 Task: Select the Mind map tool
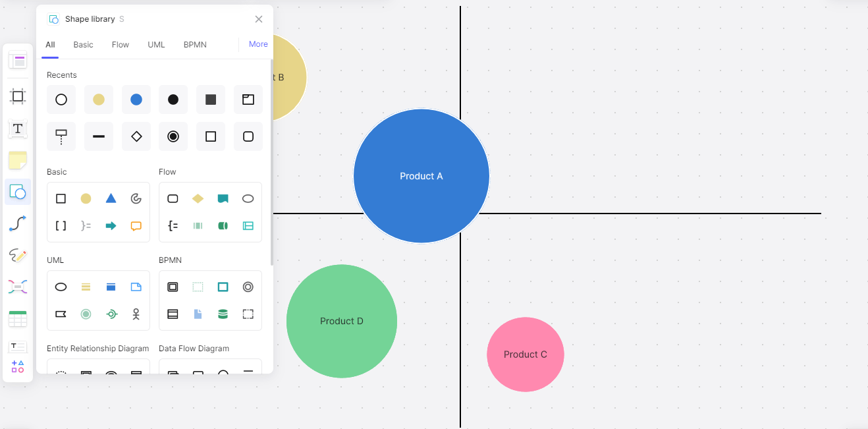point(18,287)
